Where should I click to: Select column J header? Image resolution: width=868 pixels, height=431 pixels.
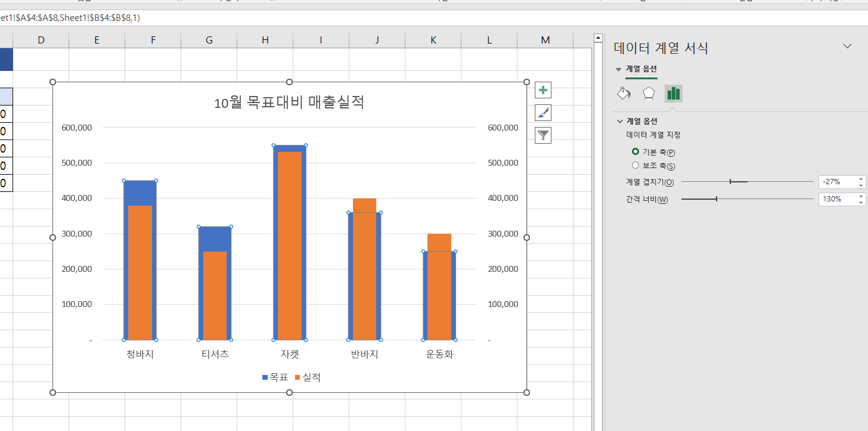(x=377, y=40)
